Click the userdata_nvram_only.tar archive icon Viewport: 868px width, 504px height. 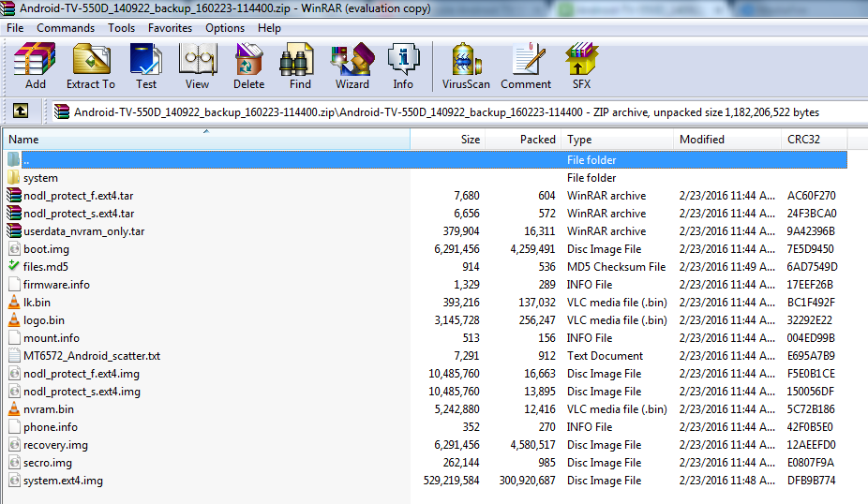tap(14, 230)
